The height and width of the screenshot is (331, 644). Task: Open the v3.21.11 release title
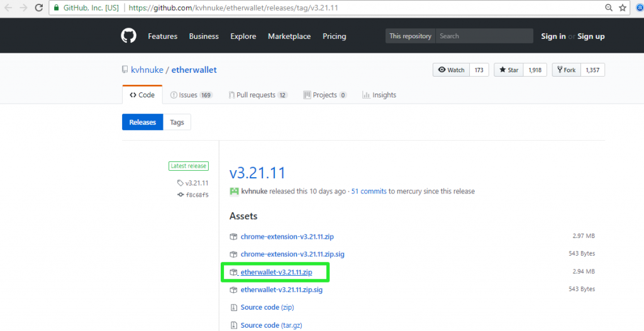(x=257, y=173)
